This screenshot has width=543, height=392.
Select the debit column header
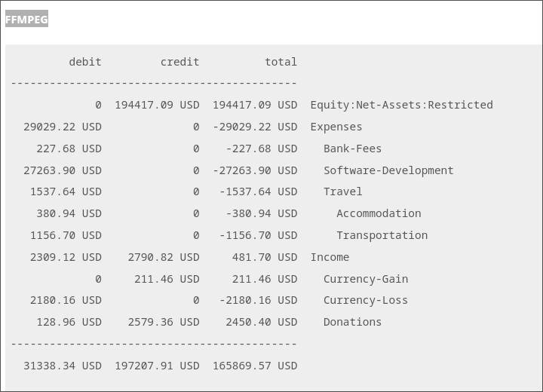pos(85,62)
